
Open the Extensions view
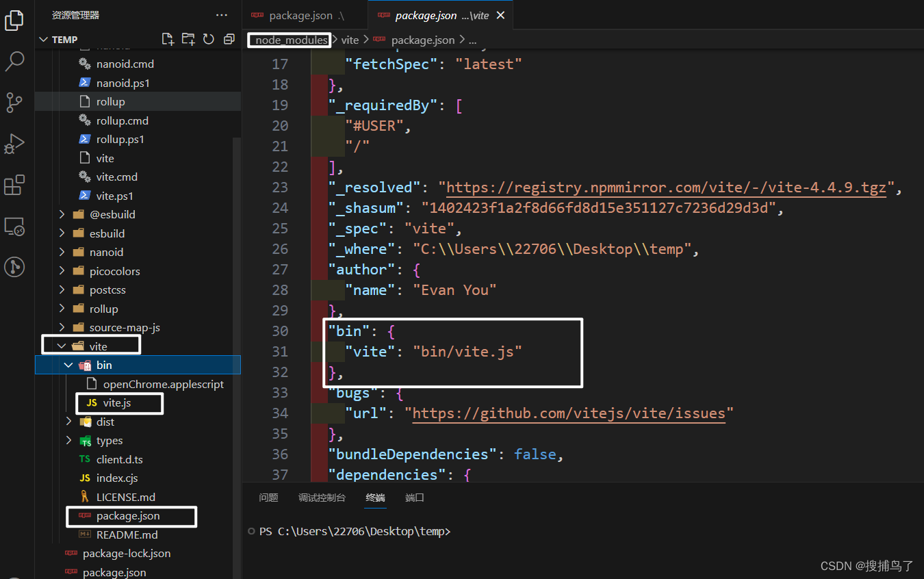[x=14, y=185]
